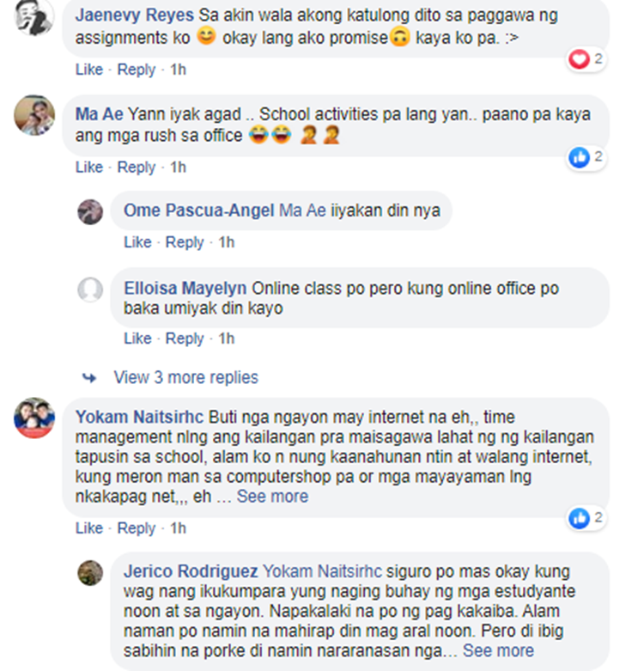The image size is (644, 671).
Task: Click Jerico Rodriguez's avatar icon
Action: point(90,573)
